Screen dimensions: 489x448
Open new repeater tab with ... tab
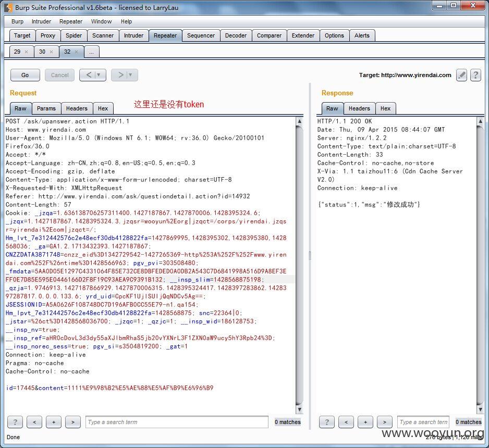click(91, 52)
